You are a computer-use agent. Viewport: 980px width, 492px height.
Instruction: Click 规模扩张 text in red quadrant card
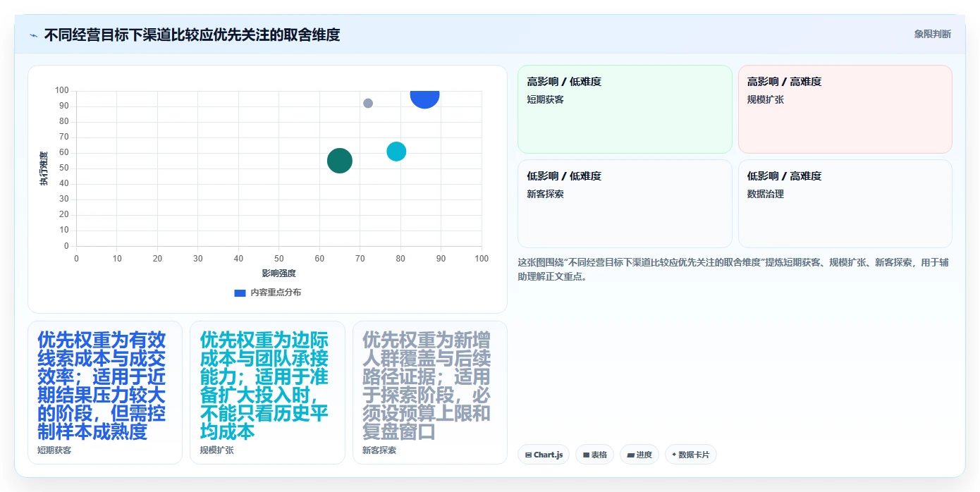(766, 99)
